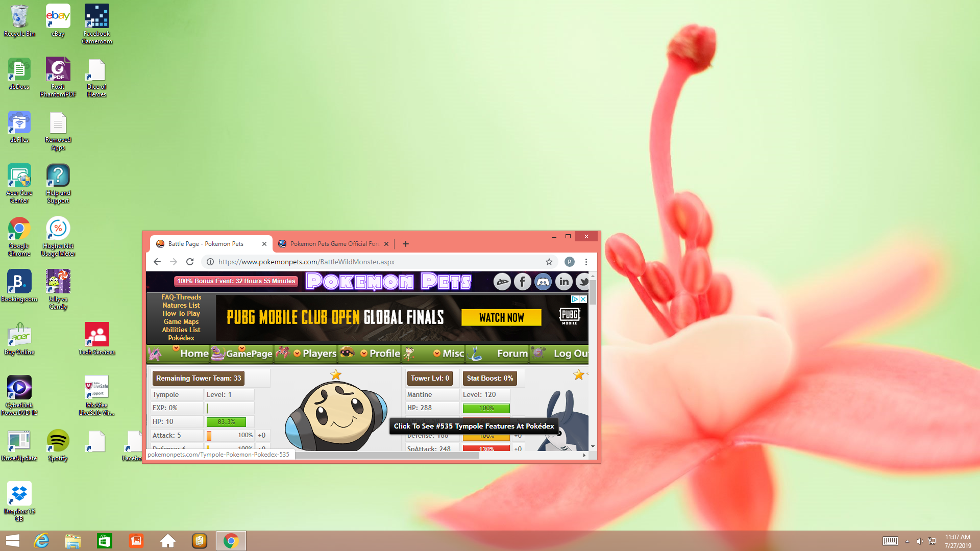Open the Natures List link

coord(181,305)
